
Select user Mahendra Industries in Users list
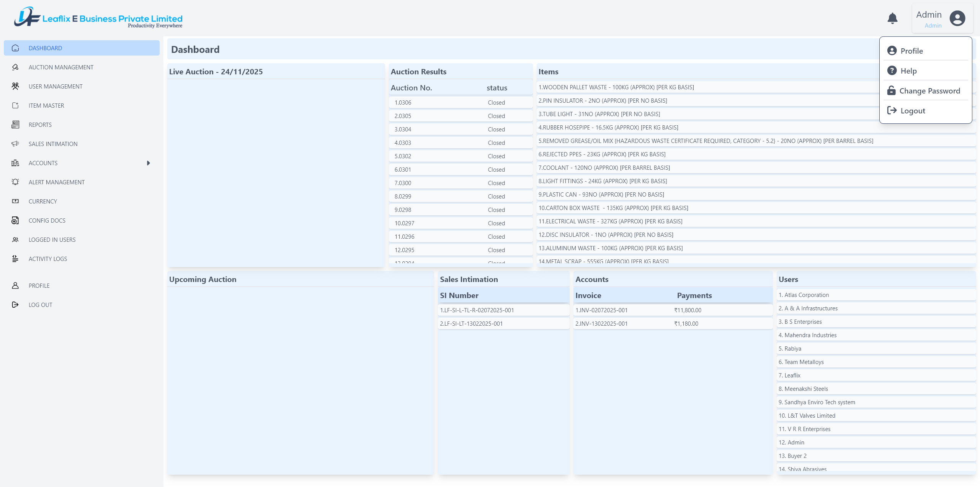pos(808,335)
